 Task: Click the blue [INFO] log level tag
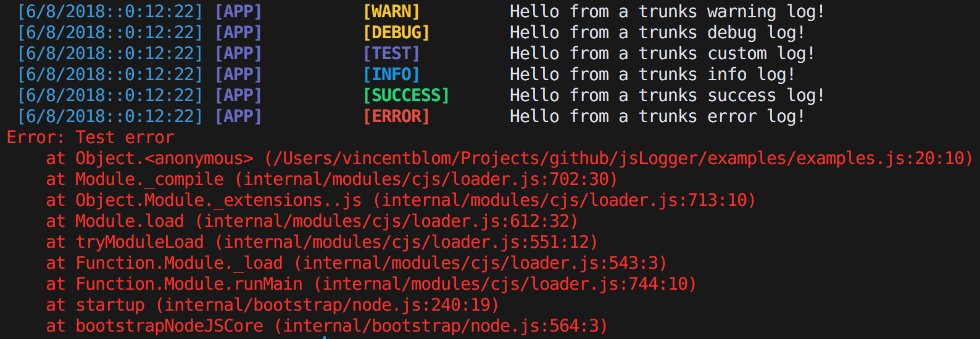(x=391, y=75)
